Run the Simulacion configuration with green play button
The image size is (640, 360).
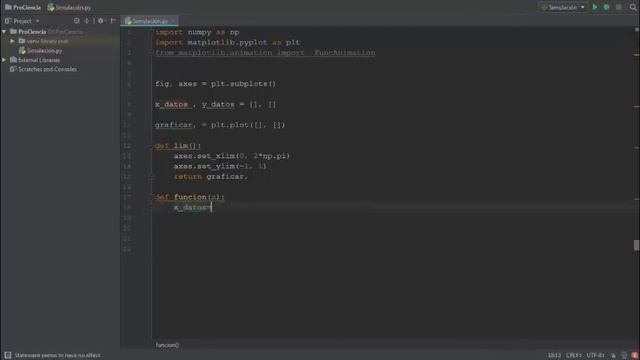(x=595, y=7)
